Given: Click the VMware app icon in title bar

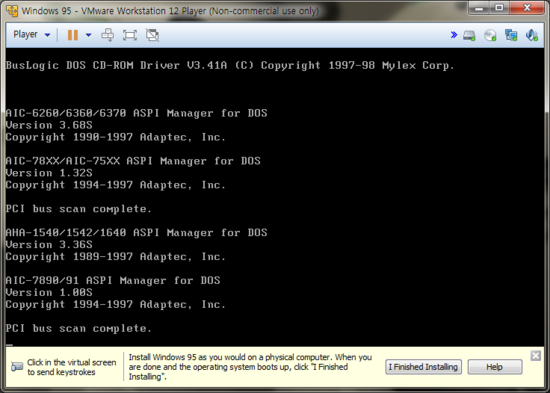Looking at the screenshot, I should coord(12,11).
